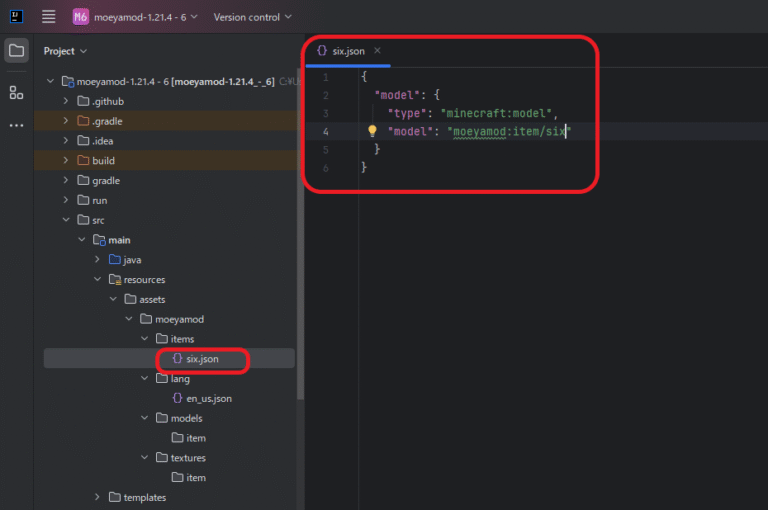Viewport: 768px width, 510px height.
Task: Select the build folder row
Action: pos(166,160)
